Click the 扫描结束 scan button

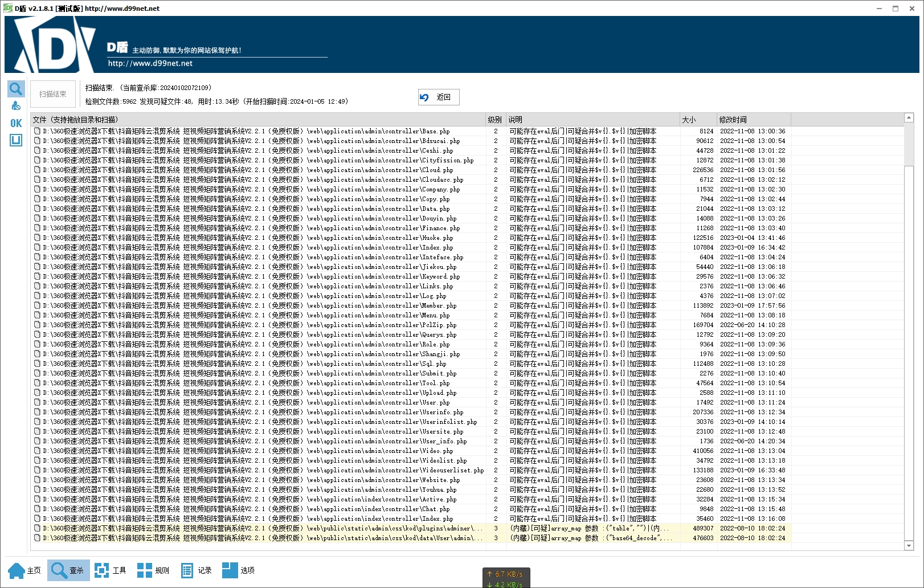pos(53,94)
